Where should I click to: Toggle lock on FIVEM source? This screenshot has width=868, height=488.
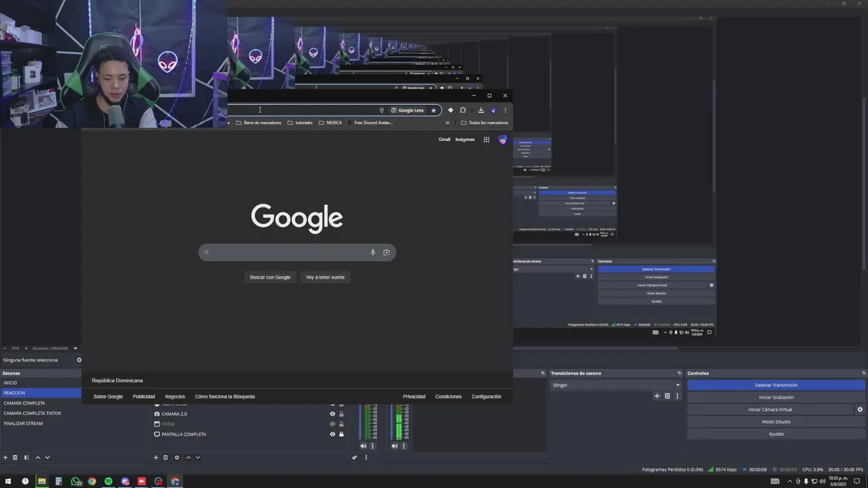pos(341,424)
